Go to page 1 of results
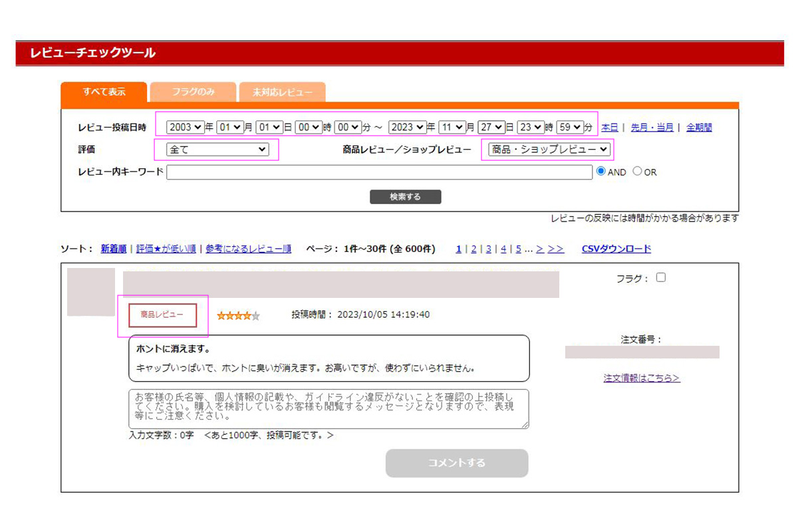The height and width of the screenshot is (532, 798). point(459,249)
